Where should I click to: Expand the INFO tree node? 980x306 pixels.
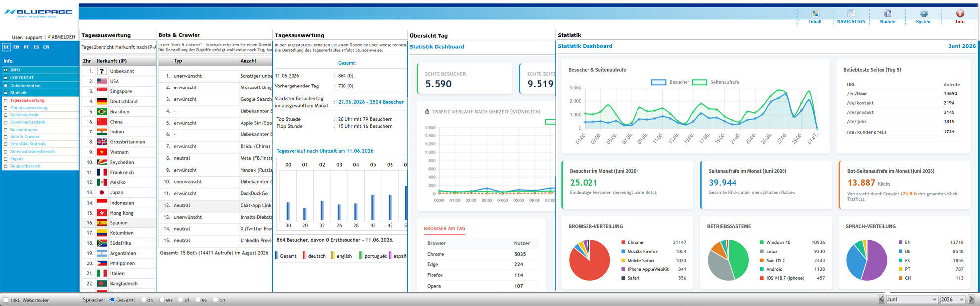pos(6,70)
